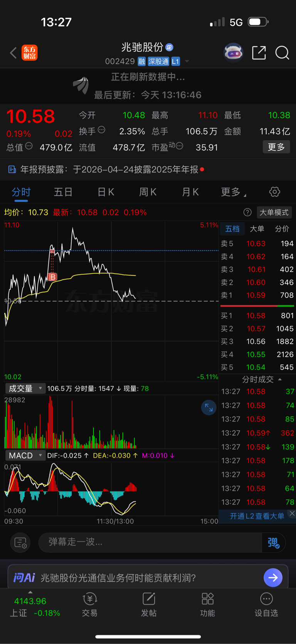The height and width of the screenshot is (644, 296).
Task: Switch to the 分时 tab
Action: [x=21, y=192]
